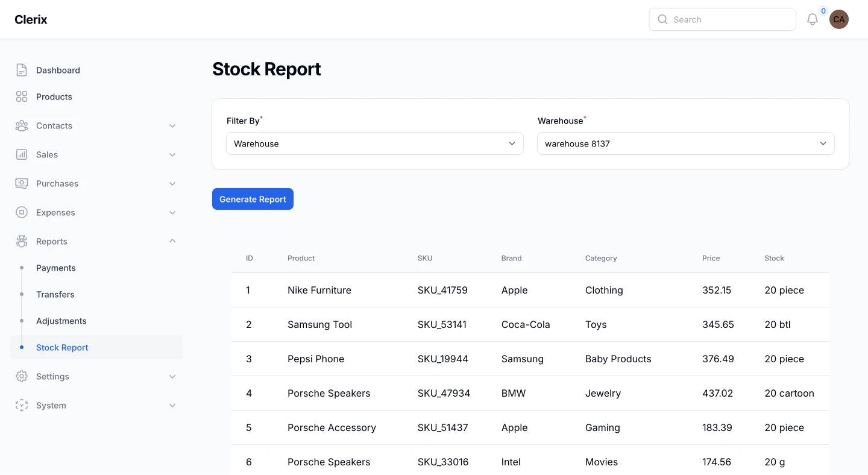Expand the System submenu chevron
The image size is (868, 475).
(x=172, y=405)
